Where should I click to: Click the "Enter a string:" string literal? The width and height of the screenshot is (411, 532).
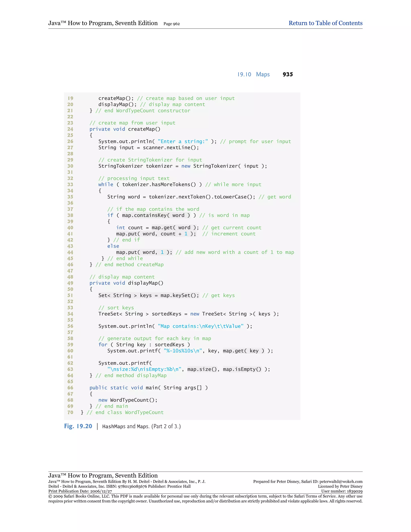click(x=183, y=142)
